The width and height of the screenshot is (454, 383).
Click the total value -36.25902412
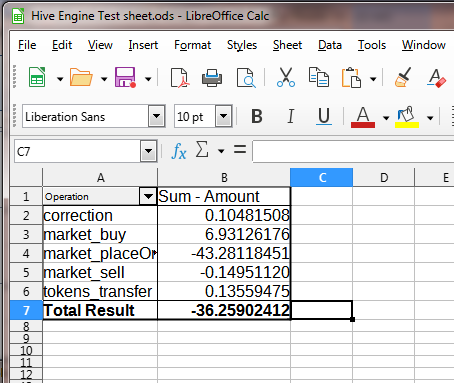click(240, 310)
